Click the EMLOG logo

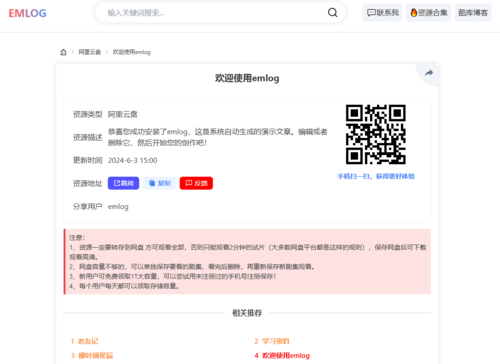tap(27, 13)
